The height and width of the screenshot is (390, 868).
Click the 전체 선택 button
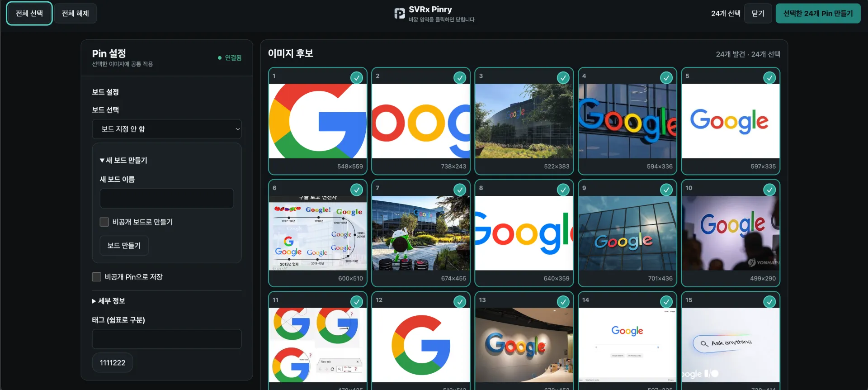tap(29, 14)
